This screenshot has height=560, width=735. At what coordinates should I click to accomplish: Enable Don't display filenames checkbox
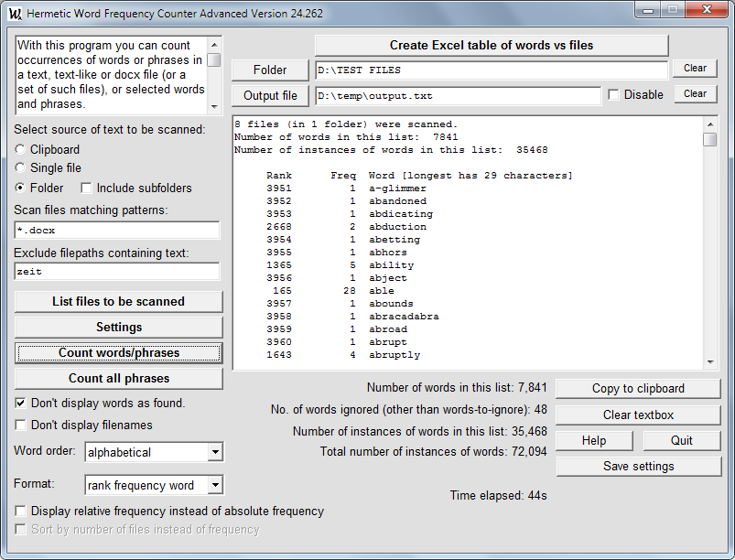coord(21,425)
